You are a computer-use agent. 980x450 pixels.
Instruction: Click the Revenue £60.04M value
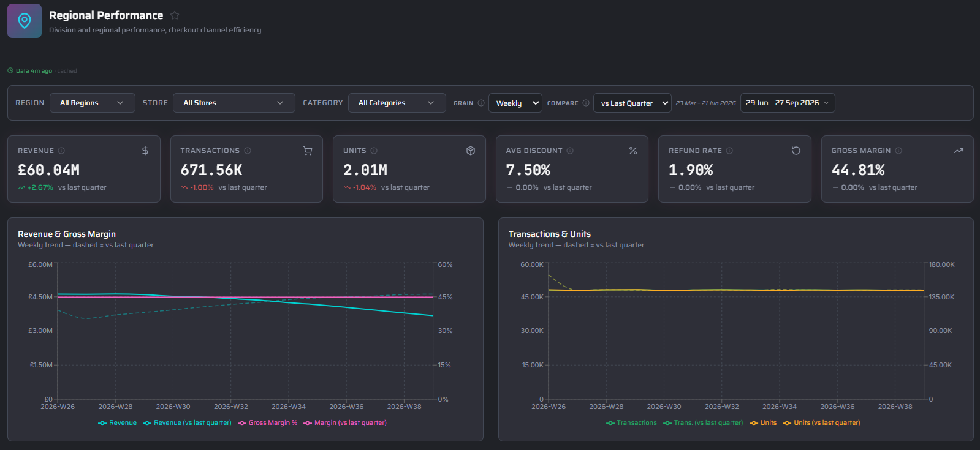(49, 170)
